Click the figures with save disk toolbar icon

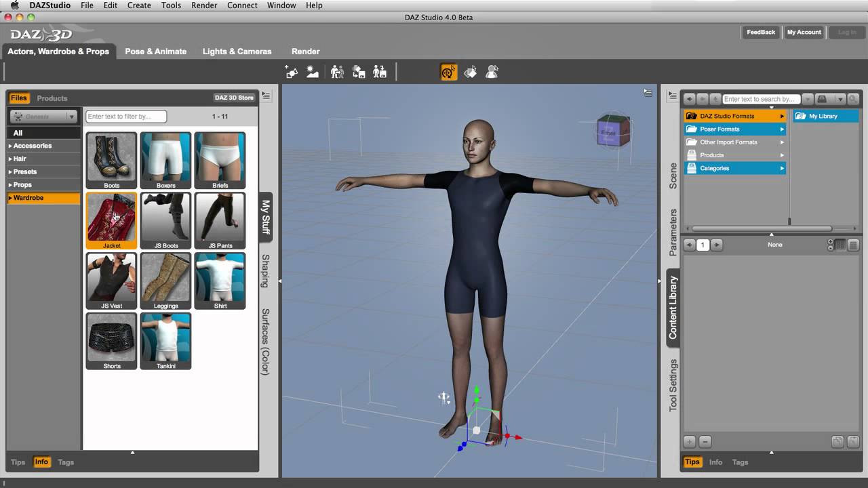380,72
